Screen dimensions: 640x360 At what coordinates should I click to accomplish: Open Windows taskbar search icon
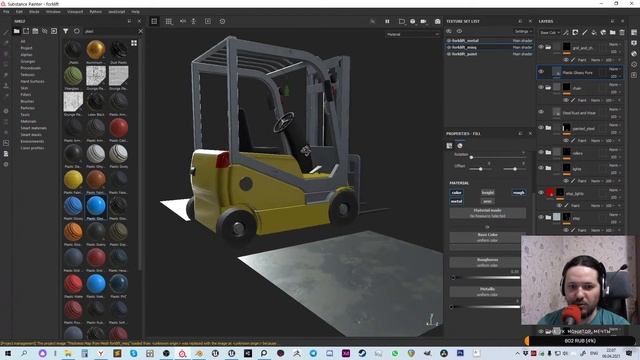click(x=24, y=353)
